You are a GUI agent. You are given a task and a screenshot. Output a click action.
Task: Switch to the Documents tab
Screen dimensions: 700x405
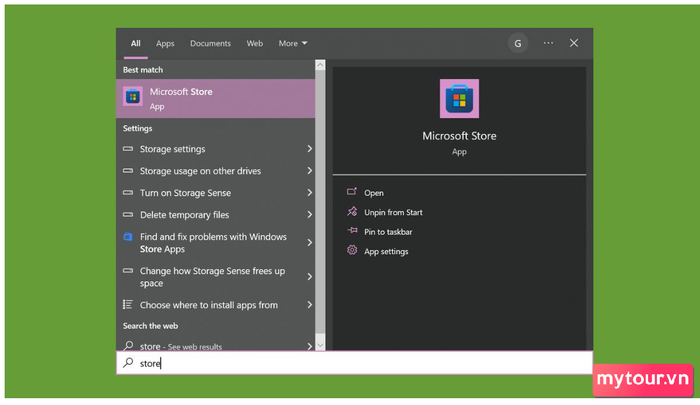point(210,44)
